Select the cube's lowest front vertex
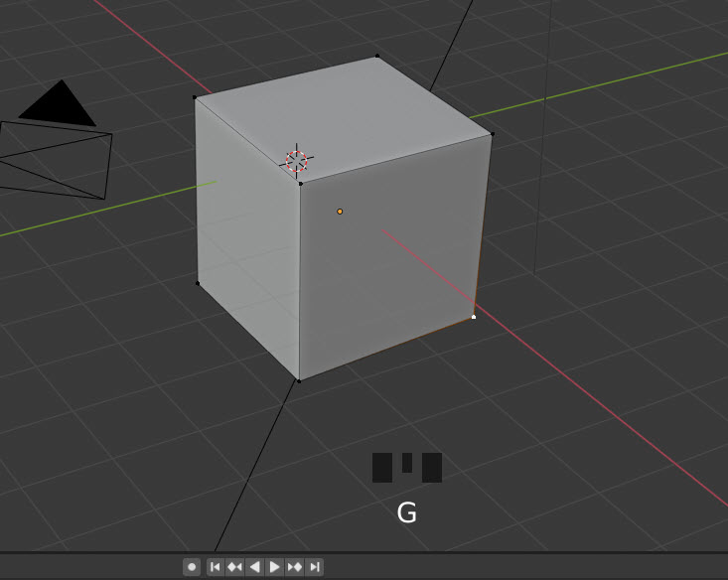The height and width of the screenshot is (580, 728). tap(299, 381)
